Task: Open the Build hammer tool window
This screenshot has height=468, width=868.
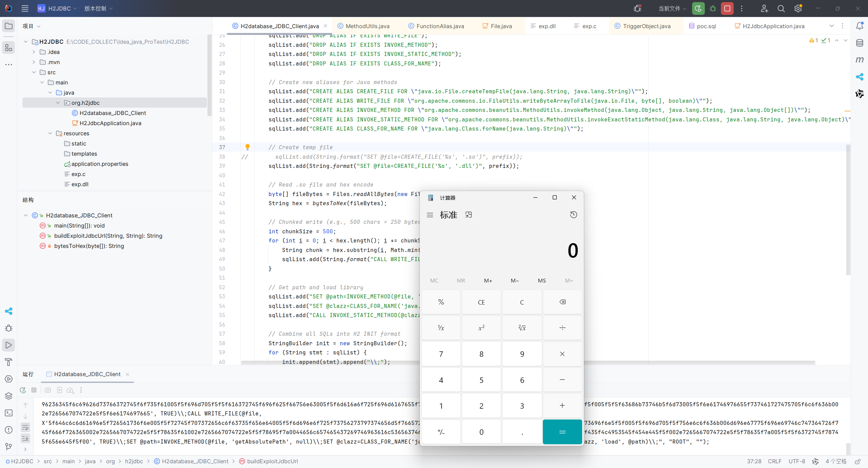Action: pyautogui.click(x=9, y=362)
